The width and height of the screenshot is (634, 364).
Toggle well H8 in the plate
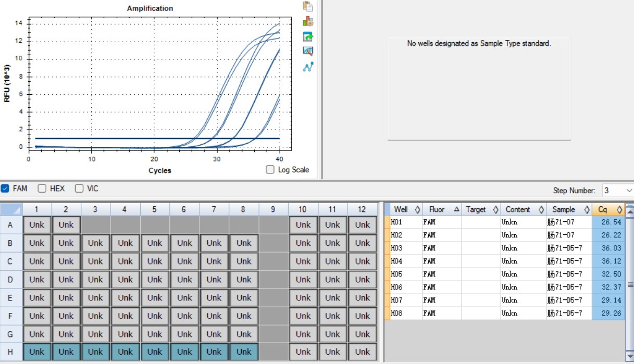tap(244, 352)
